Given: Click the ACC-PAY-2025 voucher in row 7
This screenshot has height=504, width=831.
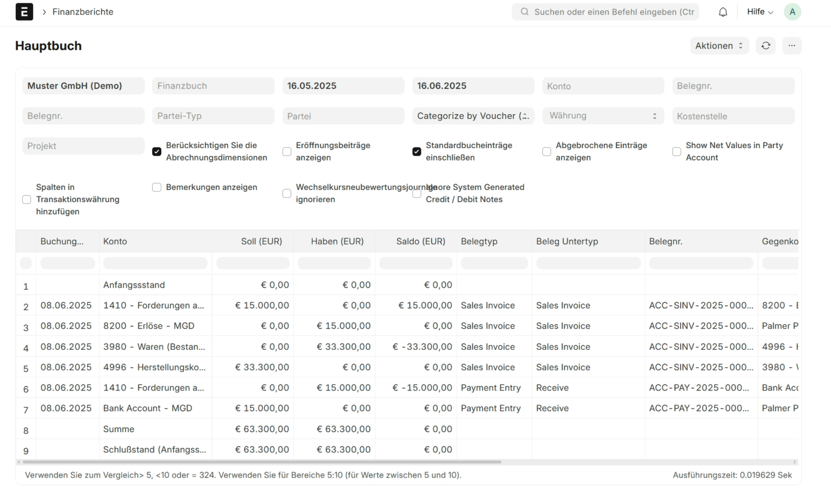Looking at the screenshot, I should pos(701,408).
